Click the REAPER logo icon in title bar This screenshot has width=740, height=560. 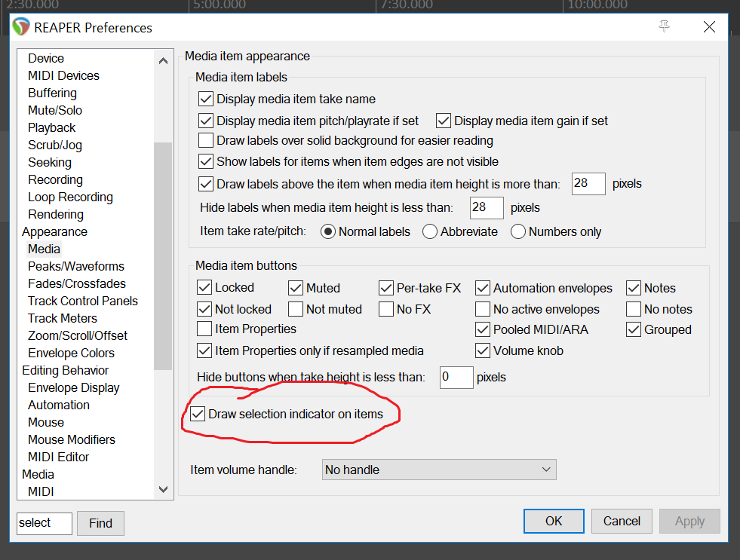coord(21,27)
